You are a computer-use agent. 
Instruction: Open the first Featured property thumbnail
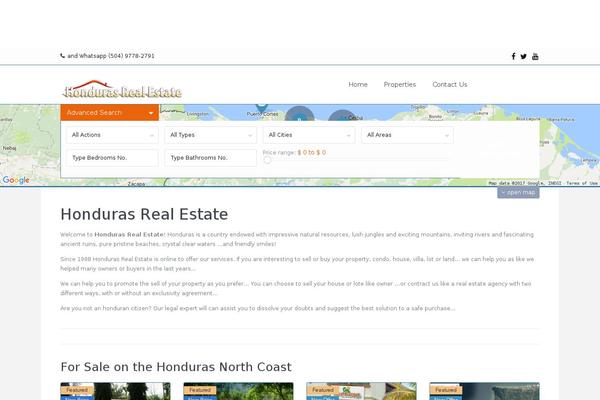point(115,391)
